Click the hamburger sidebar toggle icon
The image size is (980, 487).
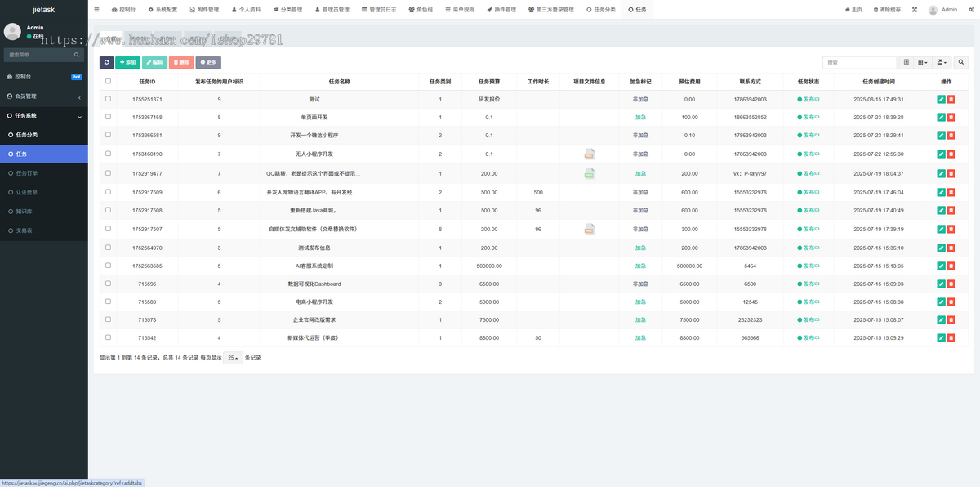[97, 10]
